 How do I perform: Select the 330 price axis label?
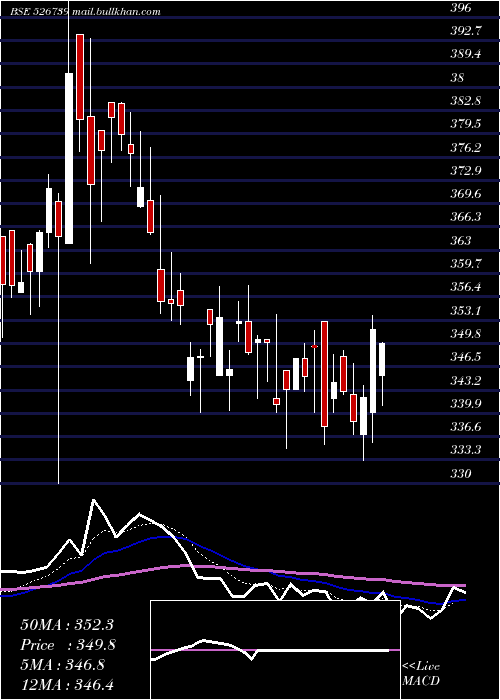pos(460,473)
